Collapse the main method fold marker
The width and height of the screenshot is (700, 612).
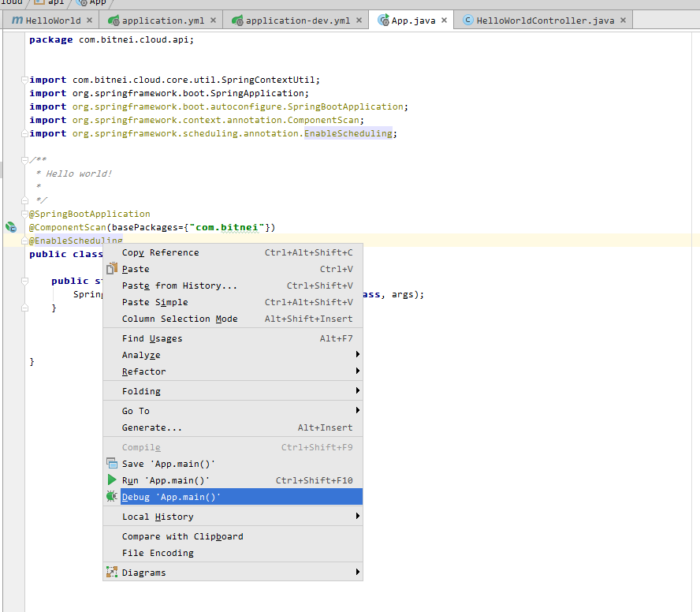[x=24, y=281]
